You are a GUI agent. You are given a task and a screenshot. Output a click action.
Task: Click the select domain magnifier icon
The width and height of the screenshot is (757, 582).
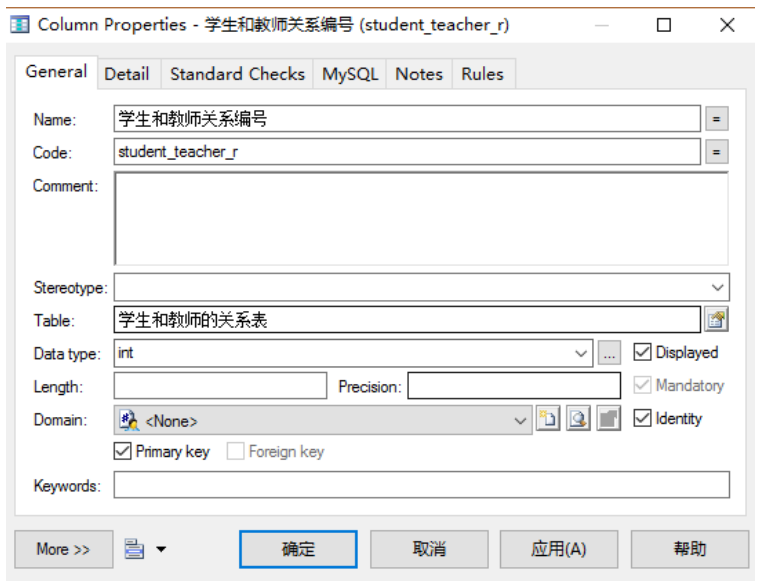coord(578,420)
